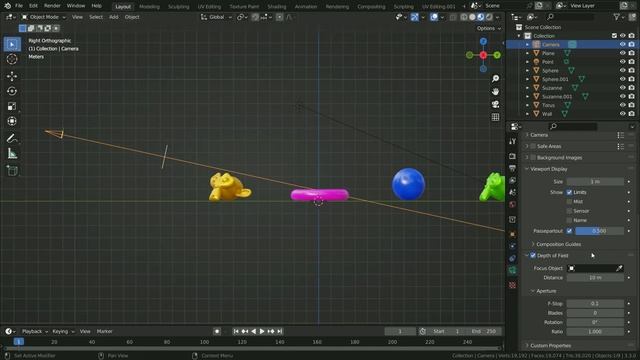
Task: Click the Focus Object eyedropper icon
Action: (619, 268)
